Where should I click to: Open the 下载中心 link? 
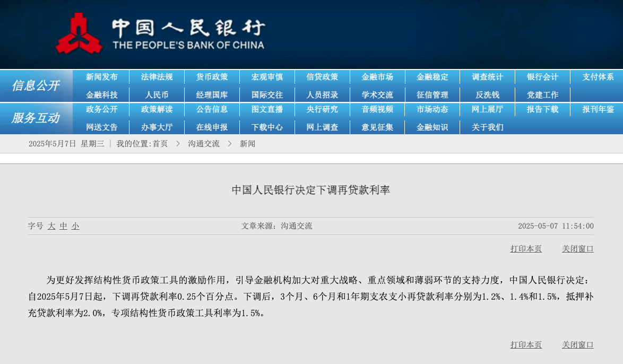pyautogui.click(x=267, y=127)
